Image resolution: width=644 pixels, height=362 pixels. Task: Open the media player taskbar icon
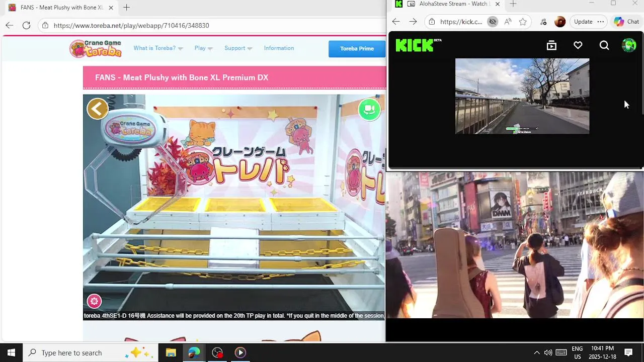pos(240,352)
